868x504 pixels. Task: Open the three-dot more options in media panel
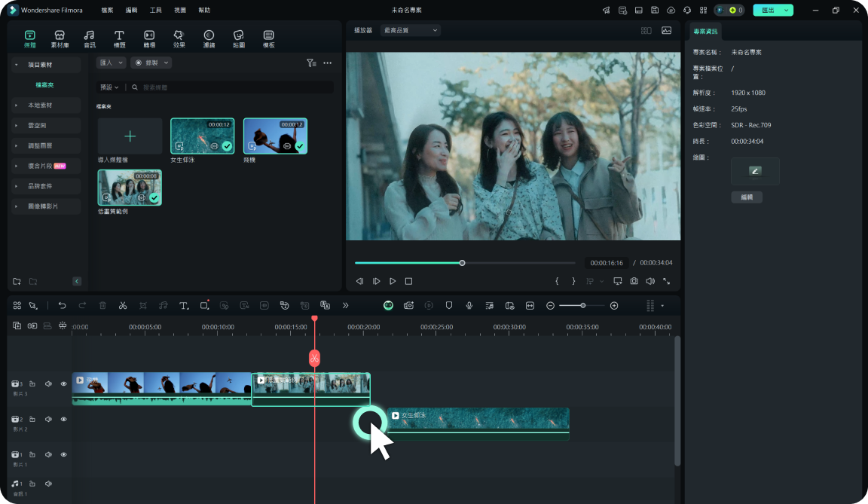point(328,63)
